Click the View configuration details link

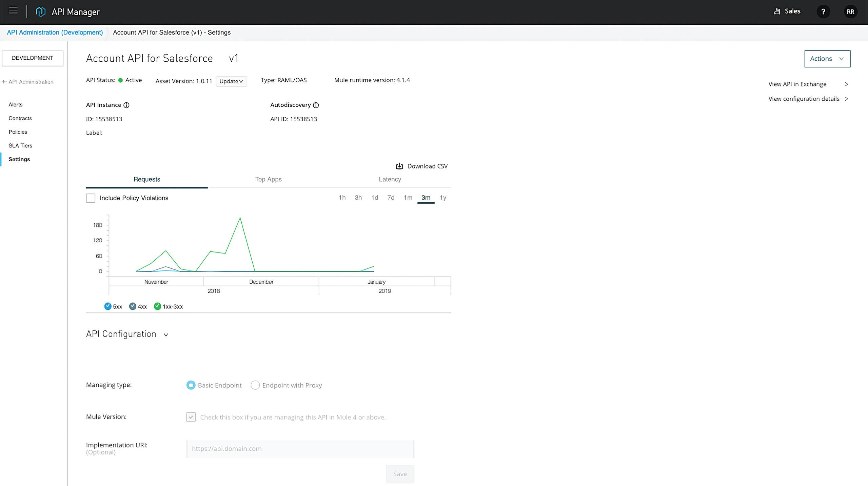tap(804, 99)
